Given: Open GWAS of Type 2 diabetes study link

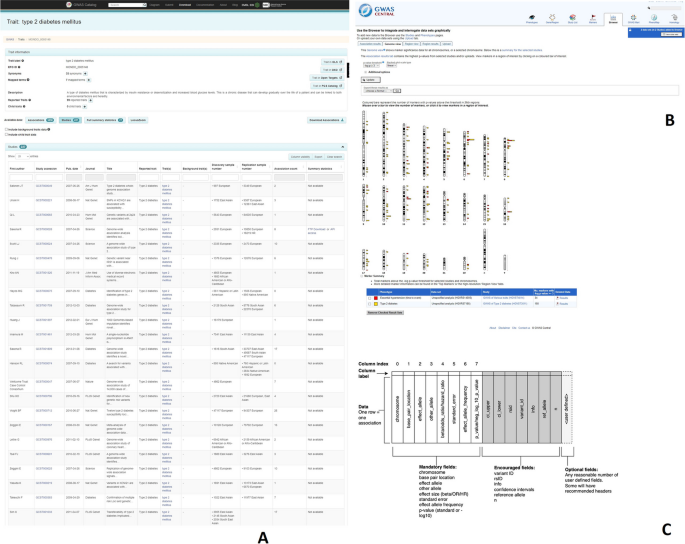Looking at the screenshot, I should coord(505,304).
